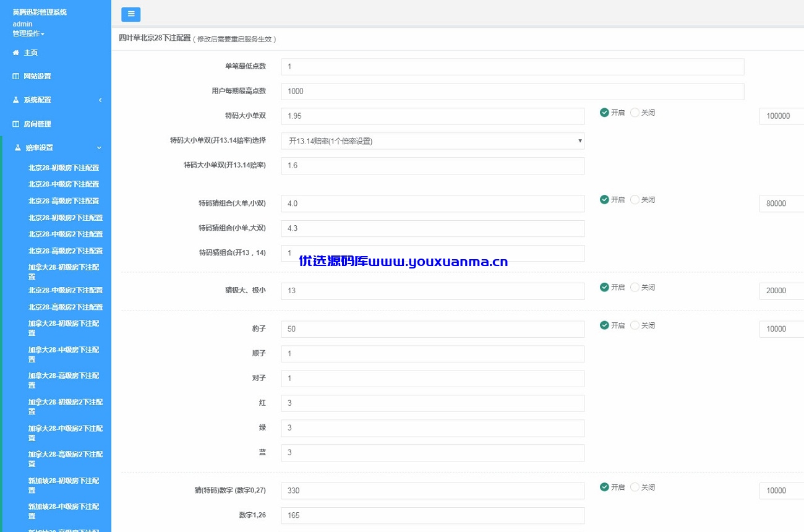The width and height of the screenshot is (804, 532).
Task: Click the 数字1,26 field showing 165
Action: click(x=433, y=515)
